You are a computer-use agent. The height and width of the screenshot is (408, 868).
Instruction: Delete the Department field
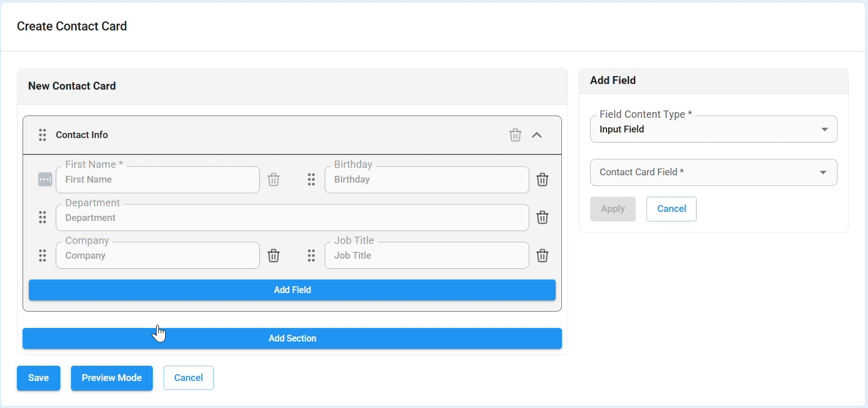pos(542,217)
